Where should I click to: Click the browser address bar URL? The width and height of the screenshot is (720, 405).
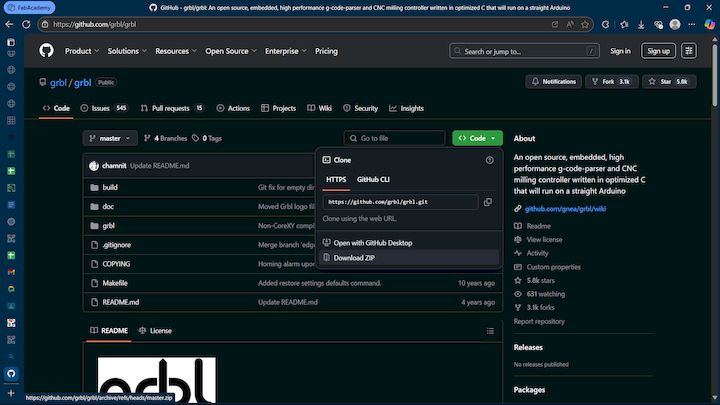tap(95, 24)
